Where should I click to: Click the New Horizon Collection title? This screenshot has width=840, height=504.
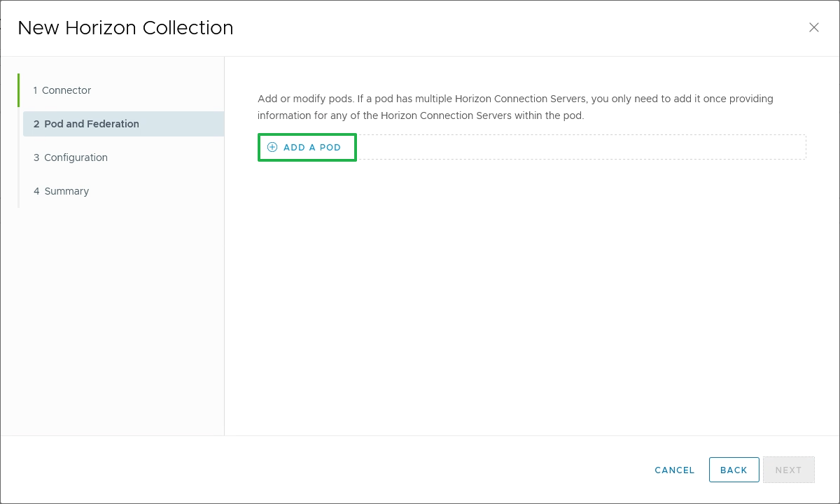(x=125, y=28)
